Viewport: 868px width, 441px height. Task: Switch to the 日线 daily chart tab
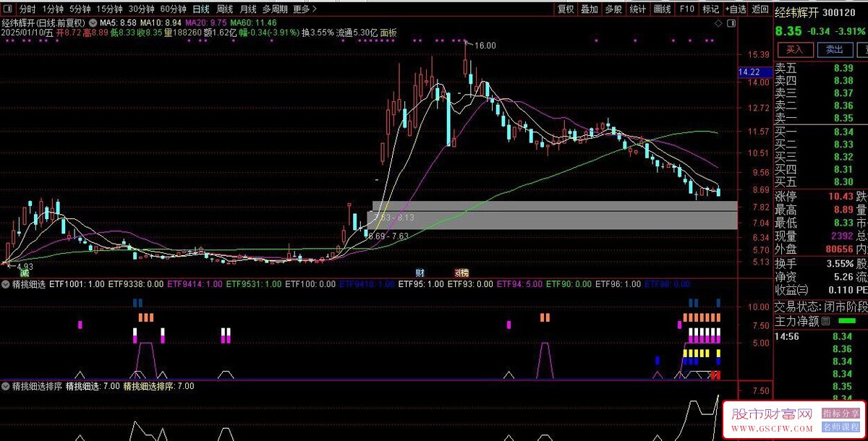[201, 9]
